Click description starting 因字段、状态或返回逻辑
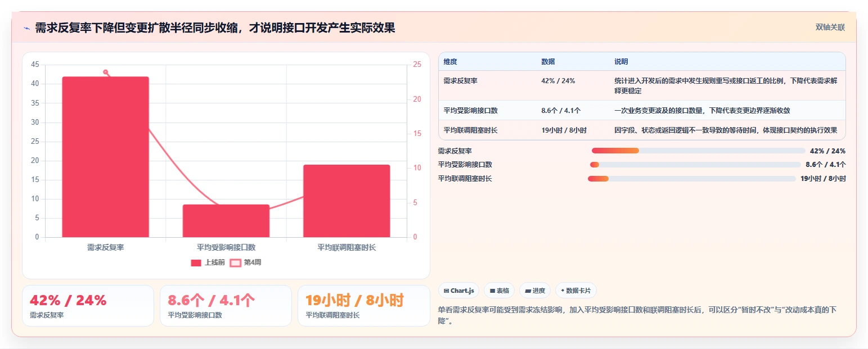868x349 pixels. coord(726,130)
